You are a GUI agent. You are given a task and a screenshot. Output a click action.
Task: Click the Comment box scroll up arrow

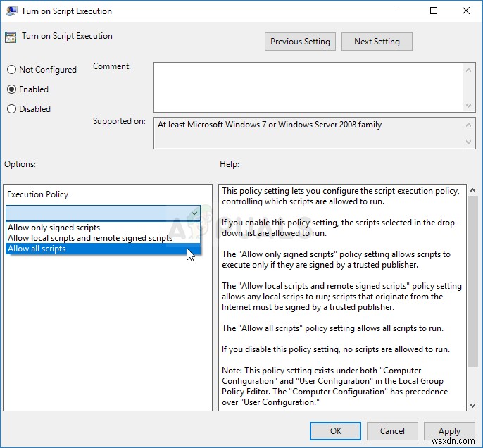(x=468, y=70)
